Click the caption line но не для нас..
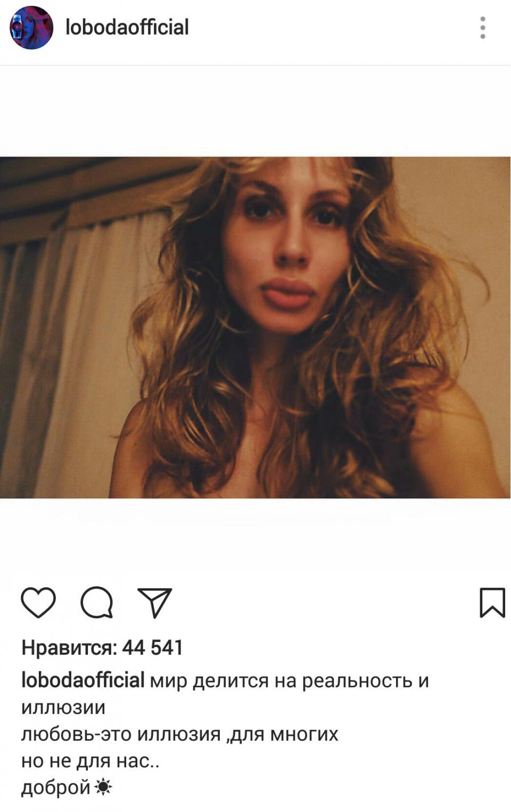Screen dimensions: 511x812 (90, 761)
